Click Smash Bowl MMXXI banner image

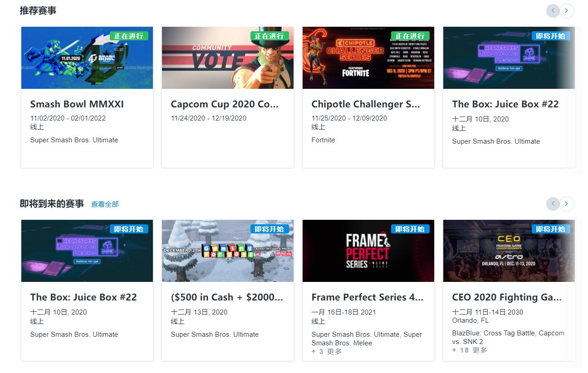[87, 58]
